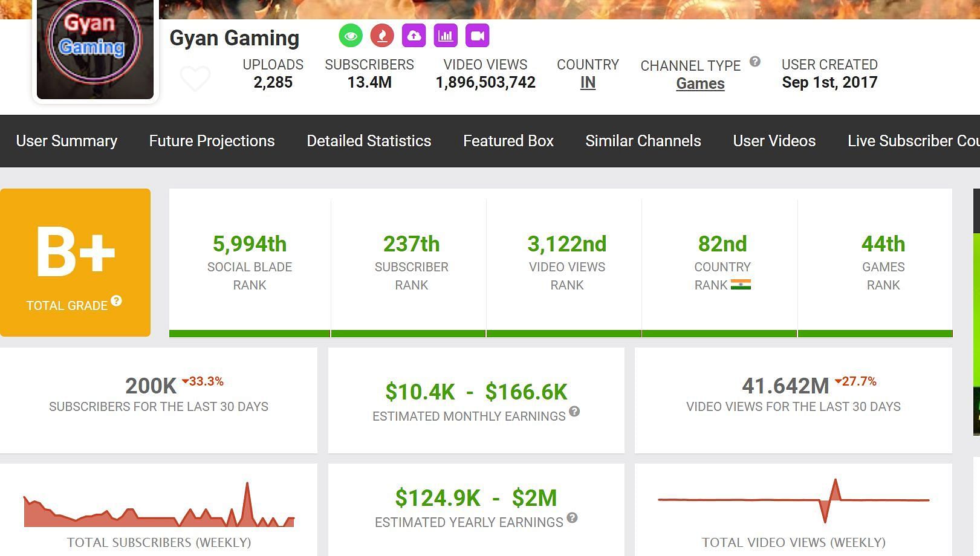This screenshot has height=556, width=980.
Task: Click the purple cloud upload icon
Action: tap(414, 36)
